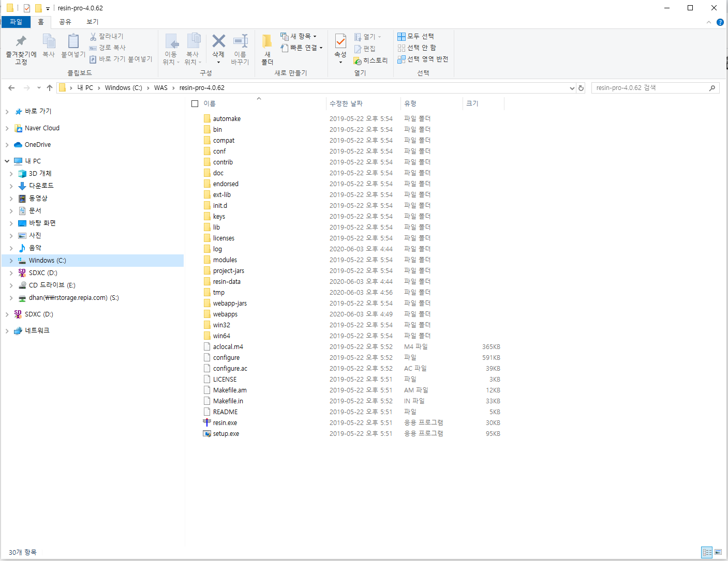Click the help question mark icon
The height and width of the screenshot is (561, 728).
click(x=720, y=22)
